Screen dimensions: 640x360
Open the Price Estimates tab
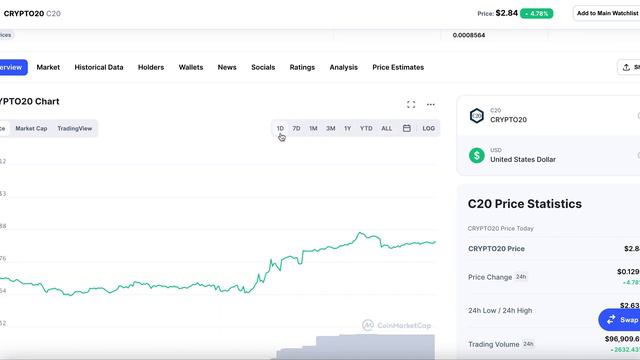[398, 67]
